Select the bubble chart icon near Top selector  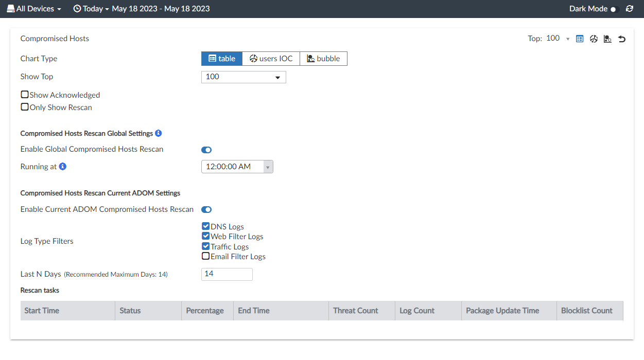607,39
